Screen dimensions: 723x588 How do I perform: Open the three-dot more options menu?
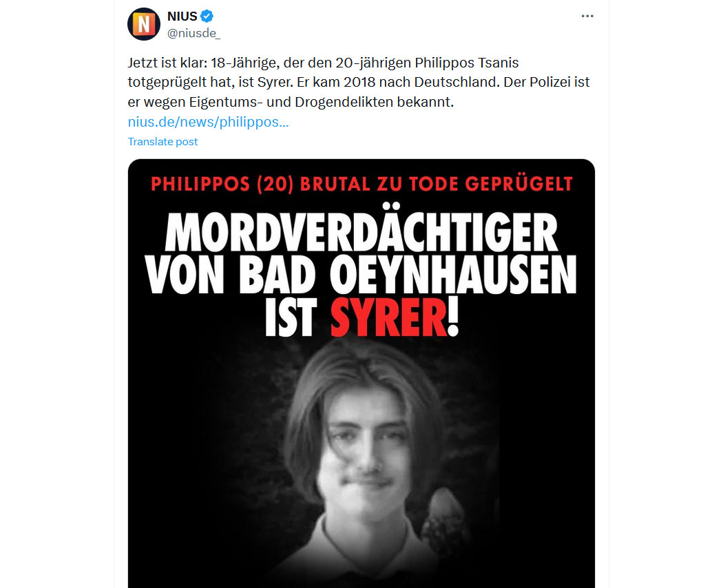coord(587,16)
